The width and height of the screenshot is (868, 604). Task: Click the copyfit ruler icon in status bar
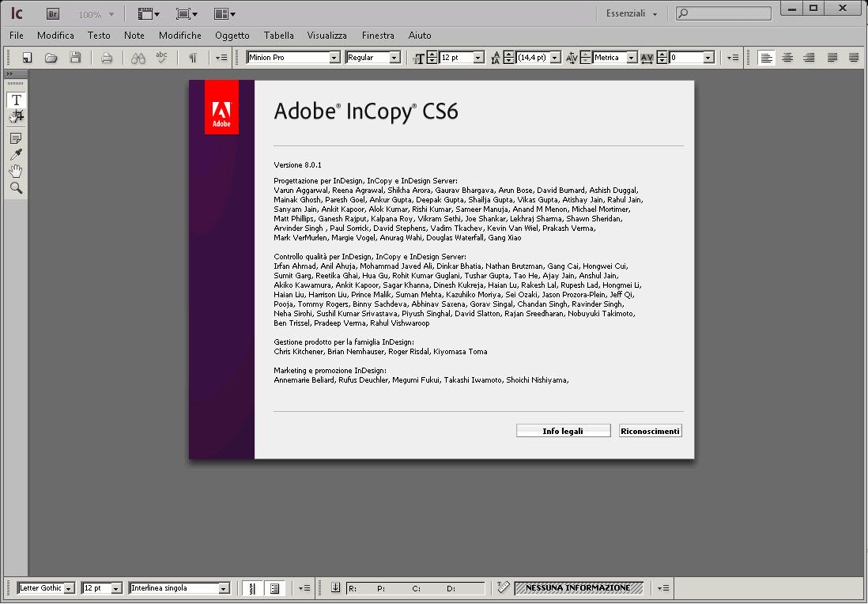(503, 587)
